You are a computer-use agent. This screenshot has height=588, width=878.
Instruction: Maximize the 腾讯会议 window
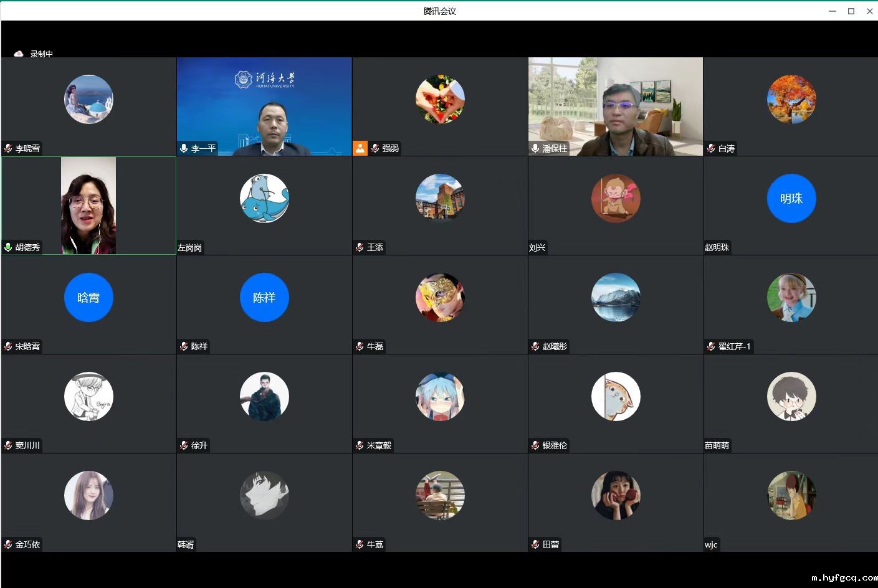(851, 11)
